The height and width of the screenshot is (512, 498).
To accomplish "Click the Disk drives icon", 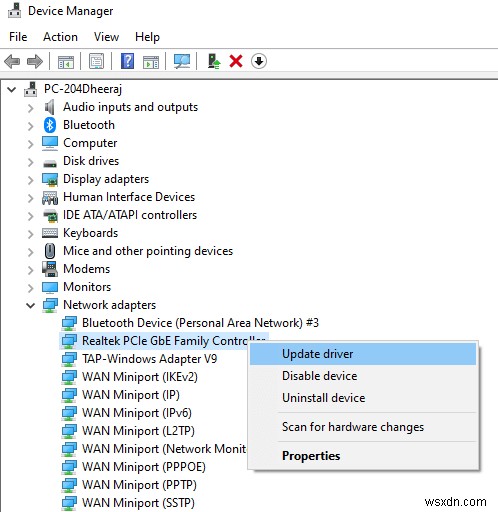I will click(x=50, y=163).
